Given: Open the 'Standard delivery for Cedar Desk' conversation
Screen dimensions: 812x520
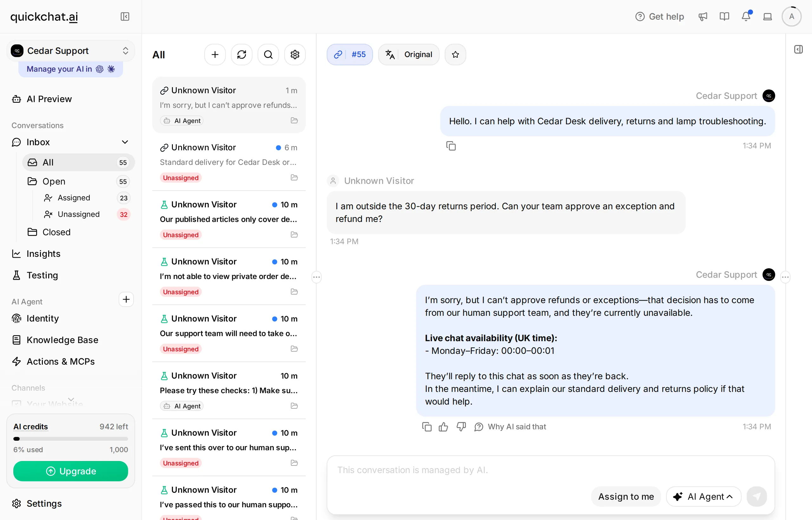Looking at the screenshot, I should pos(229,162).
